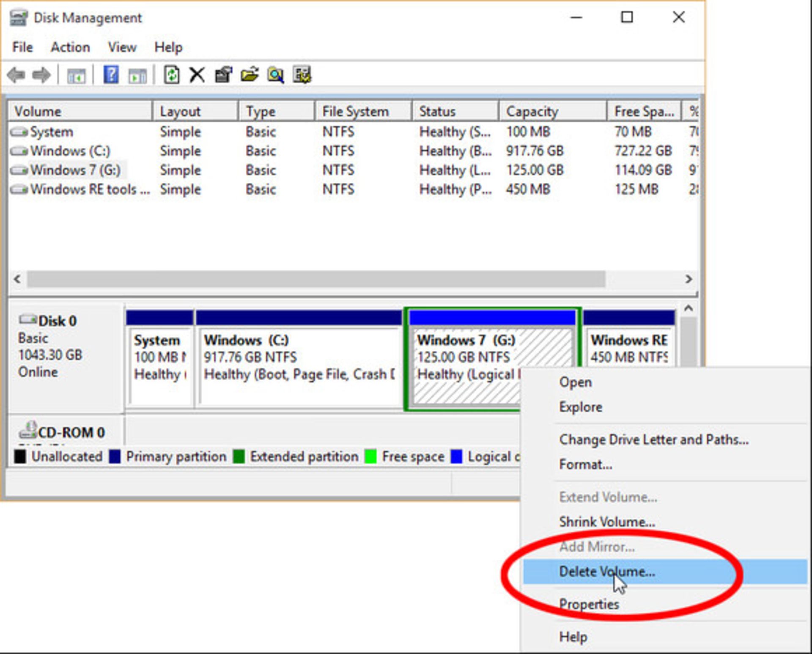Click the volume list horizontal scrollbar thumb
812x654 pixels.
[316, 279]
